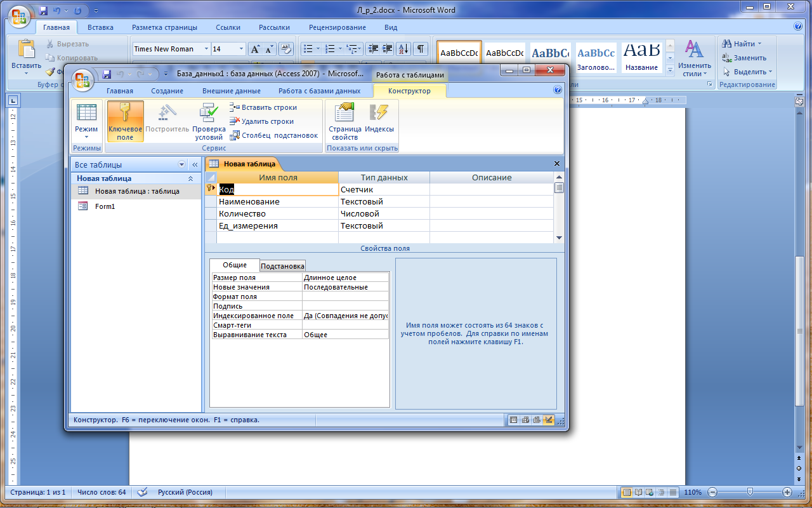Switch to Access PivotTable view status icon
812x508 pixels.
click(525, 420)
